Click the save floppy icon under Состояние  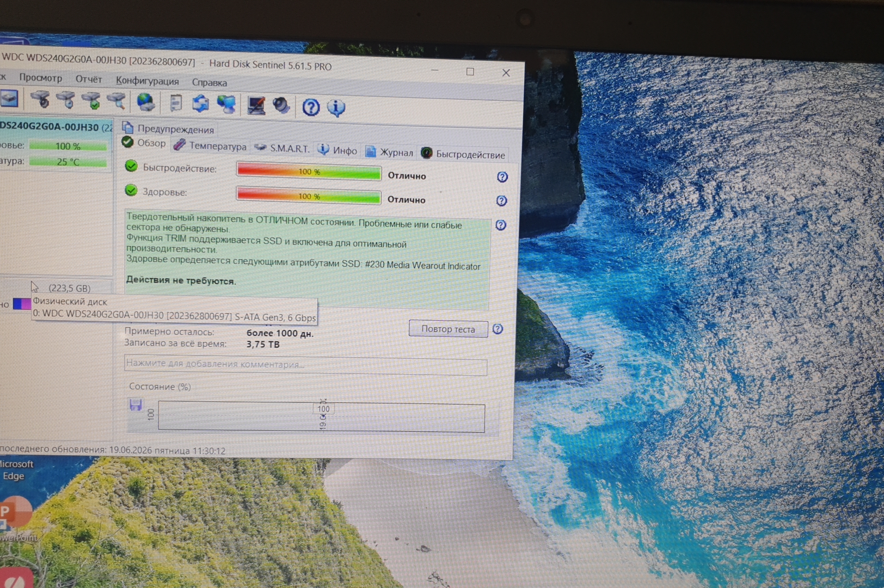coord(136,405)
